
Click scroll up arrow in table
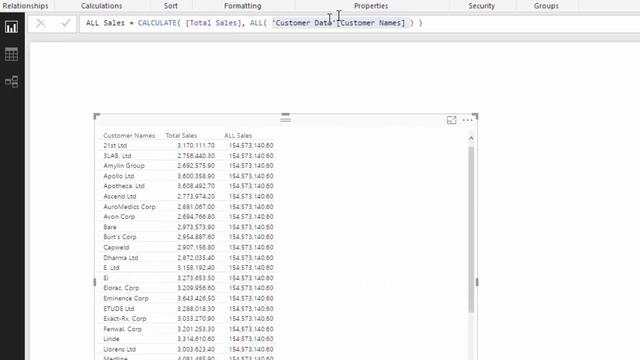(471, 138)
